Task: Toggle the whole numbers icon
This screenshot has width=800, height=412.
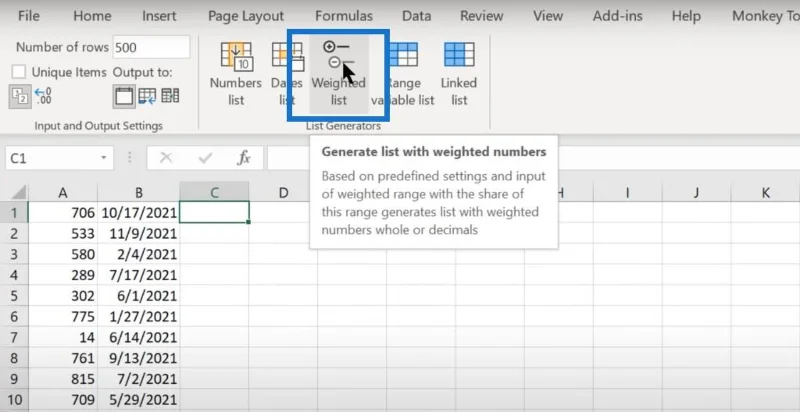Action: pyautogui.click(x=19, y=96)
